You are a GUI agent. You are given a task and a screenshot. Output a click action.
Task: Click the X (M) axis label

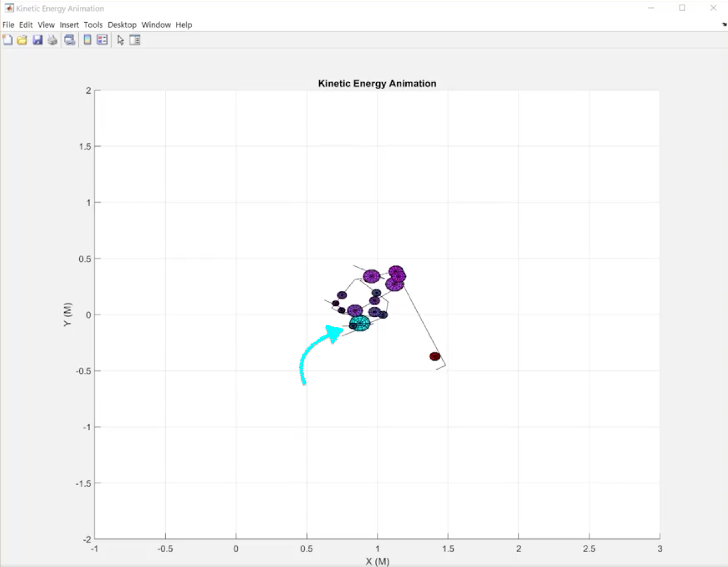(x=377, y=561)
